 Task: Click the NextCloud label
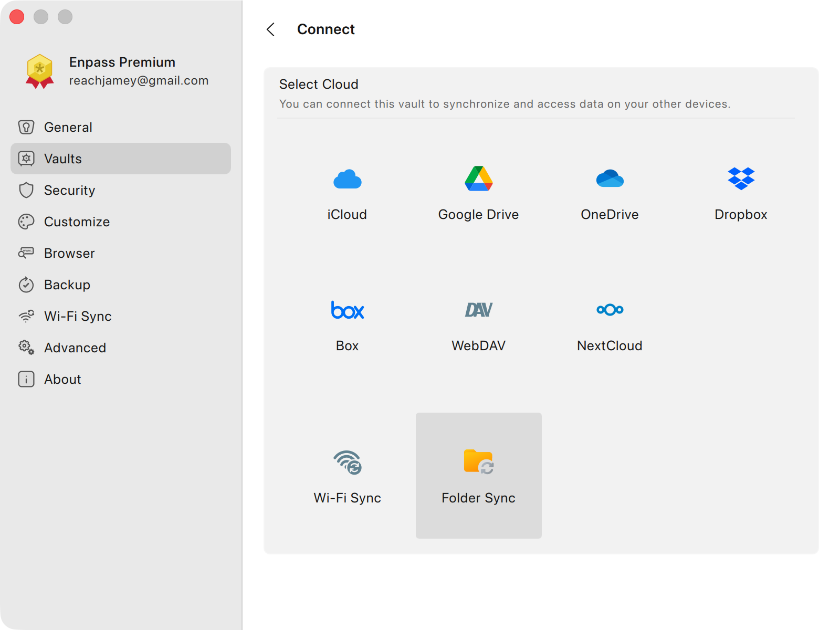(x=610, y=345)
